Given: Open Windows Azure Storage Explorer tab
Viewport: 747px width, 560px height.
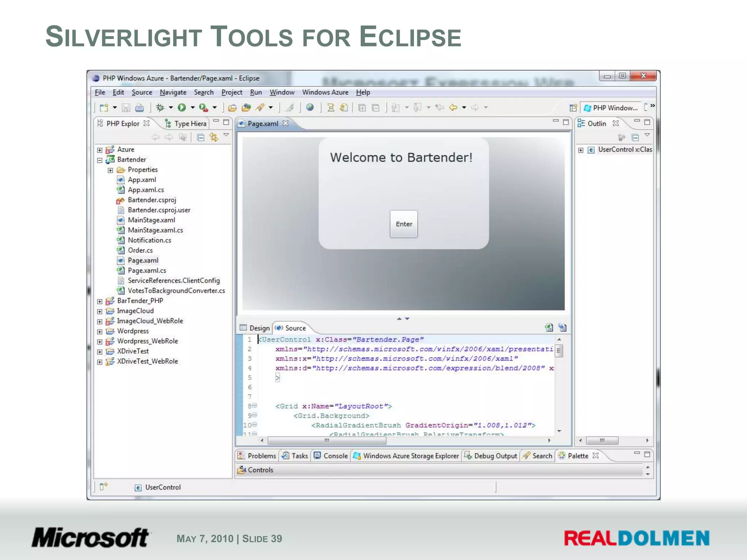Looking at the screenshot, I should pos(406,456).
